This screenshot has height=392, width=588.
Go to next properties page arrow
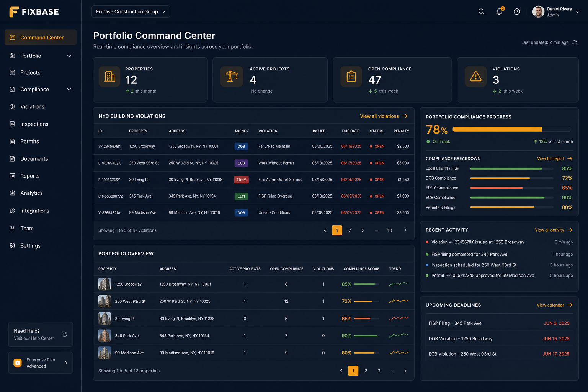[x=405, y=371]
